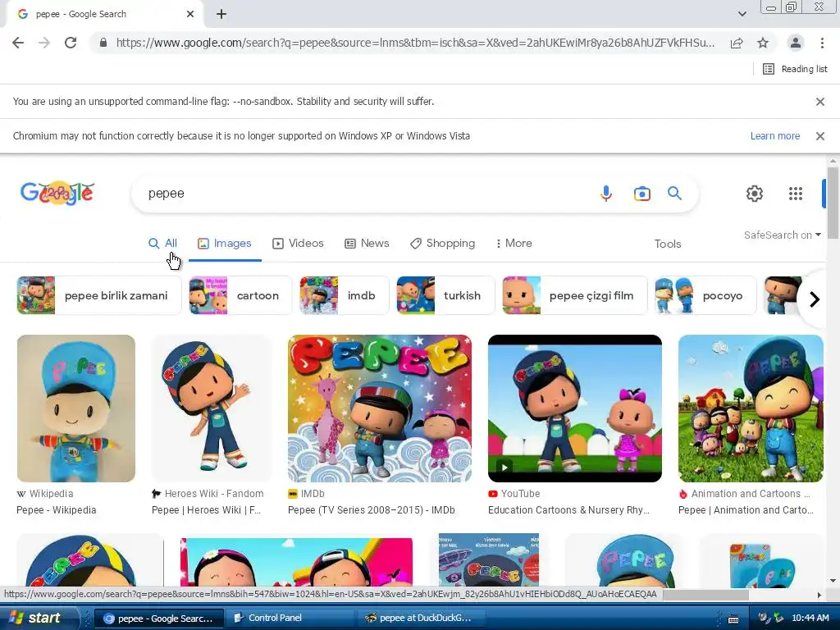
Task: Bookmark this page with the star
Action: 763,43
